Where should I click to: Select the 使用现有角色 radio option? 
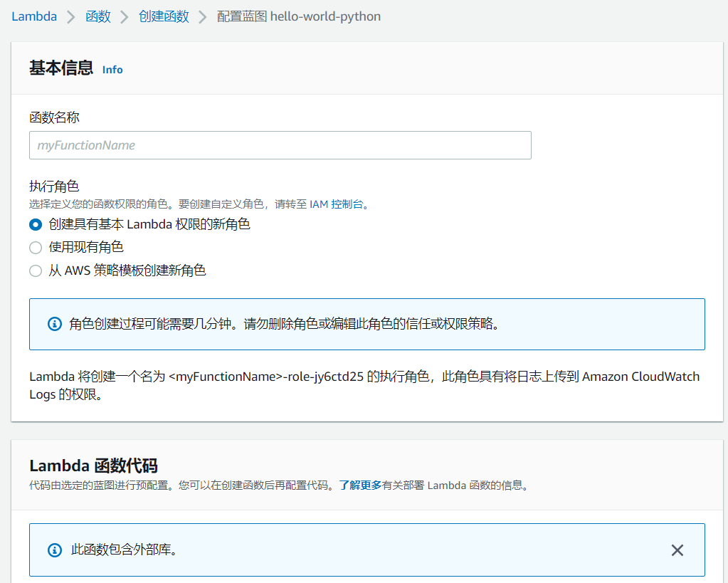pos(36,248)
